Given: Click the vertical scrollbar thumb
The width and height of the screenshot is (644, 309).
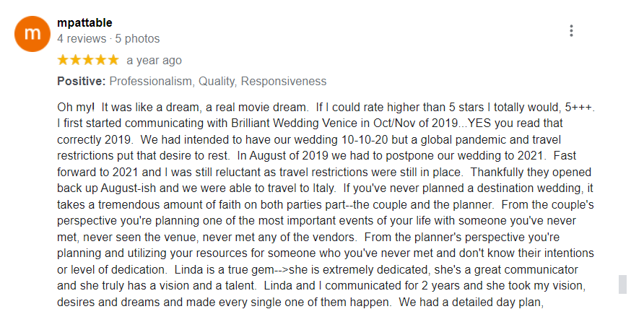Looking at the screenshot, I should pos(622,284).
